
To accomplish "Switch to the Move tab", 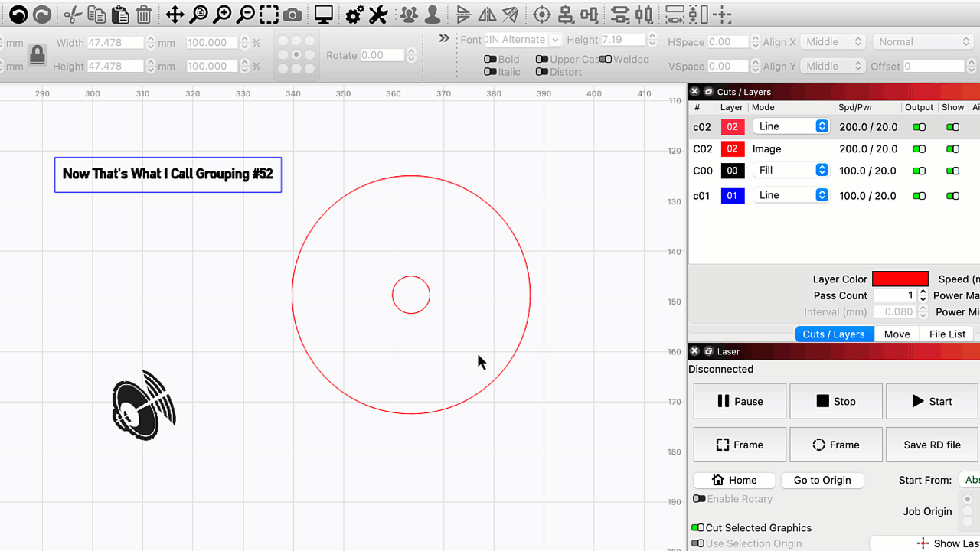I will pyautogui.click(x=897, y=334).
